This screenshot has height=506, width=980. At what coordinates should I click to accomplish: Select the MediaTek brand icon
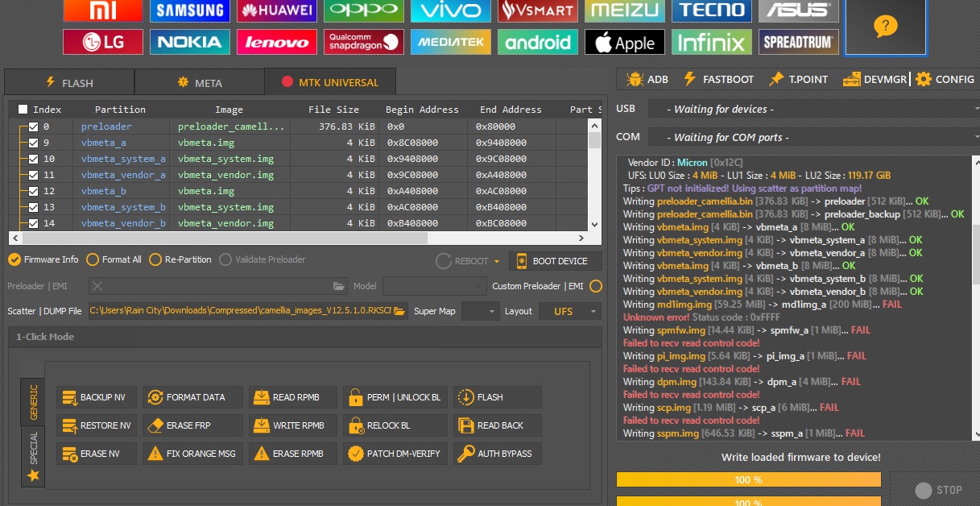tap(451, 42)
